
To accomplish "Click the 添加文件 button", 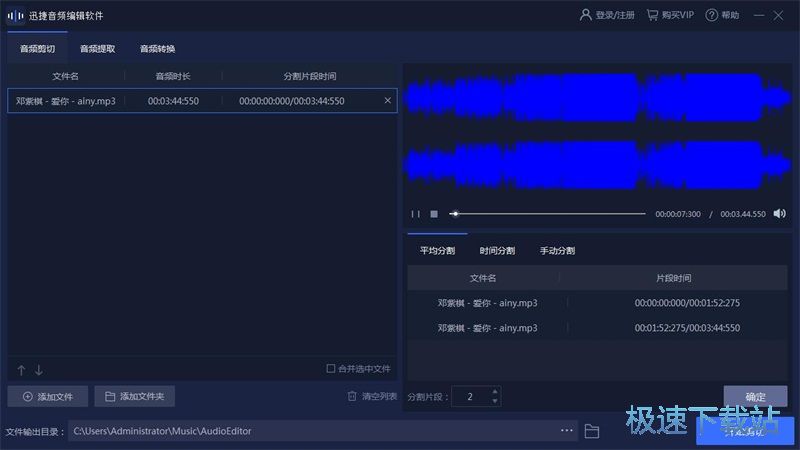I will pyautogui.click(x=48, y=397).
